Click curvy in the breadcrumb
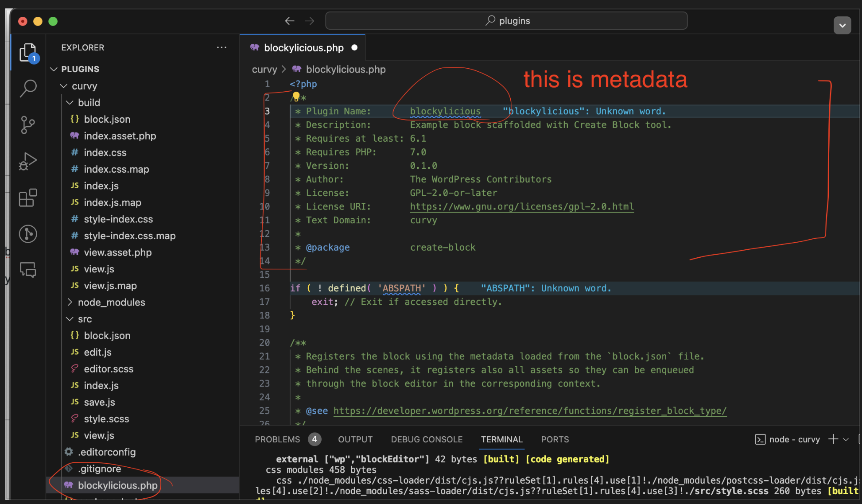 264,70
